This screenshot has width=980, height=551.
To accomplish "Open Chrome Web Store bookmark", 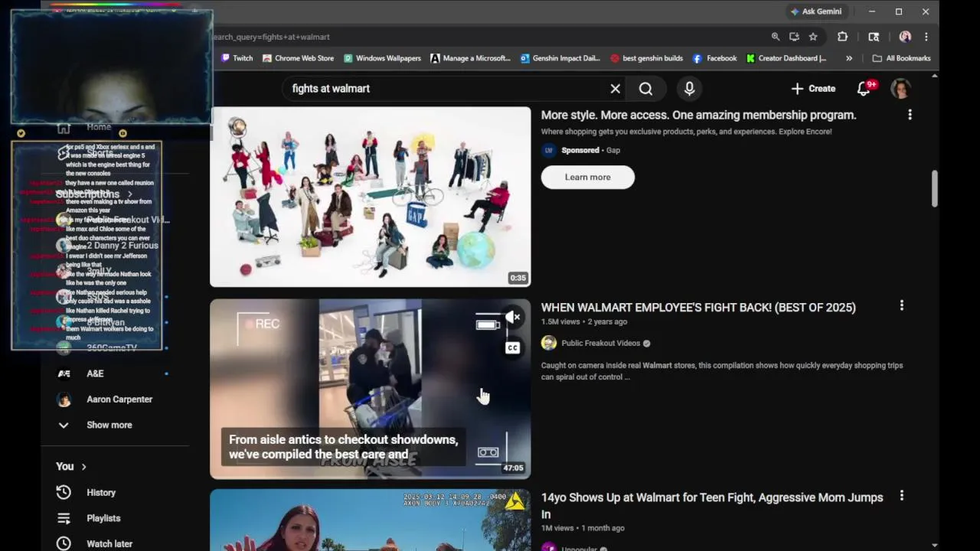I will click(298, 58).
